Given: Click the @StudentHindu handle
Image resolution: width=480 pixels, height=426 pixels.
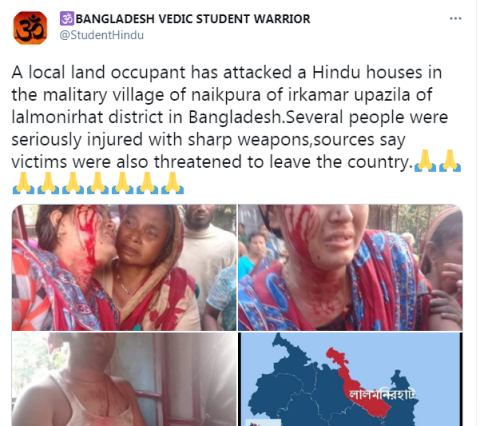Looking at the screenshot, I should pos(102,35).
